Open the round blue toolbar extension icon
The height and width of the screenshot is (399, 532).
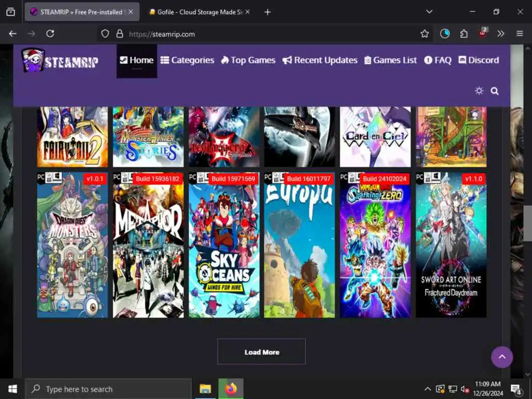(x=445, y=34)
